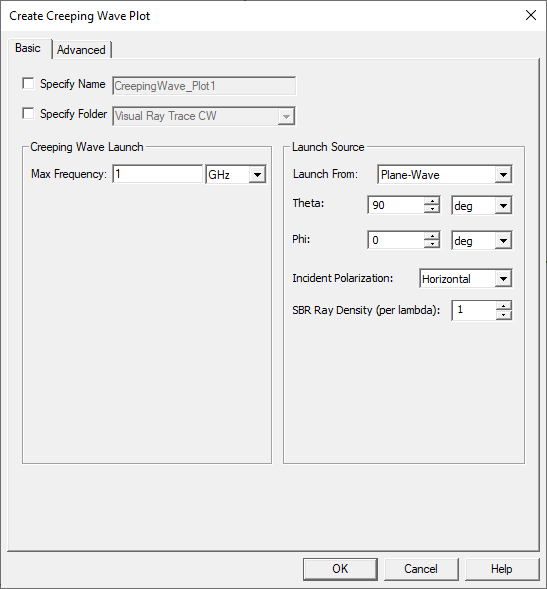
Task: Decrease Phi with the down spinner arrow
Action: pos(432,244)
